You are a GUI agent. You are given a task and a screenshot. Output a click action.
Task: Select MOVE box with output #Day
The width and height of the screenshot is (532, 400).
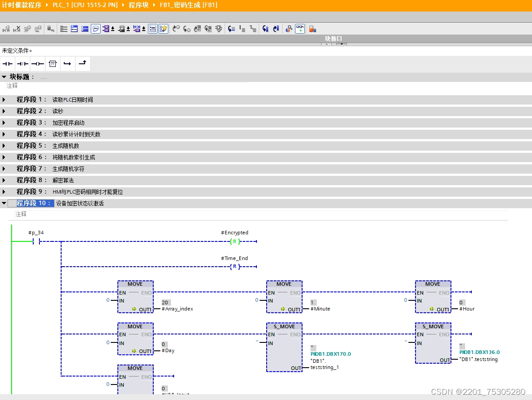pos(136,339)
